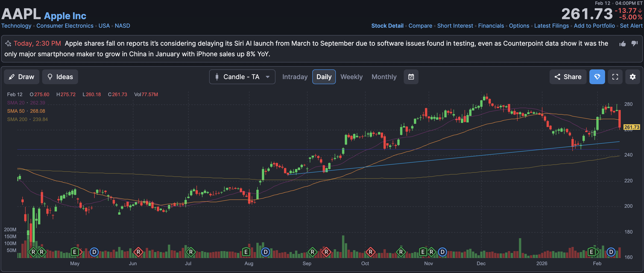Click the thumbs down icon on news
This screenshot has width=644, height=273.
pyautogui.click(x=634, y=44)
